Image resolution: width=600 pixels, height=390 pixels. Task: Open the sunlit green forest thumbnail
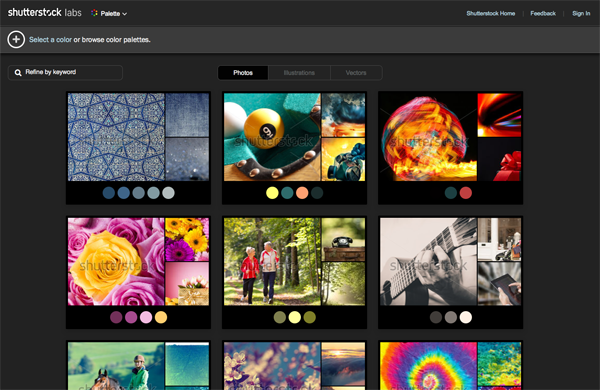pyautogui.click(x=343, y=284)
